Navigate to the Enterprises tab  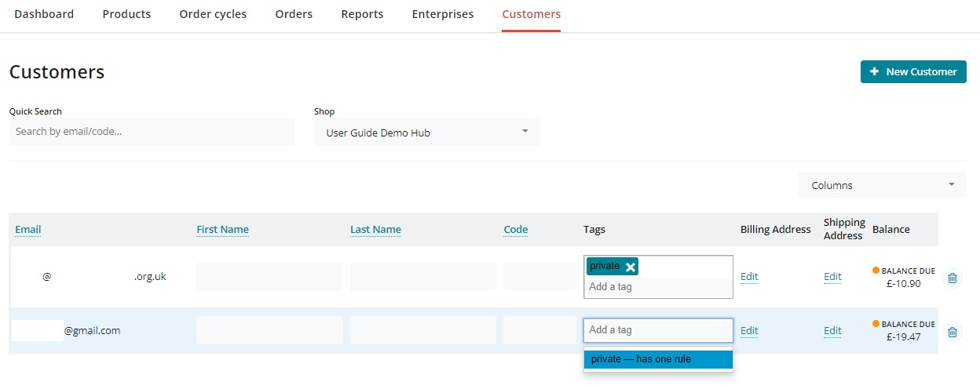point(443,14)
